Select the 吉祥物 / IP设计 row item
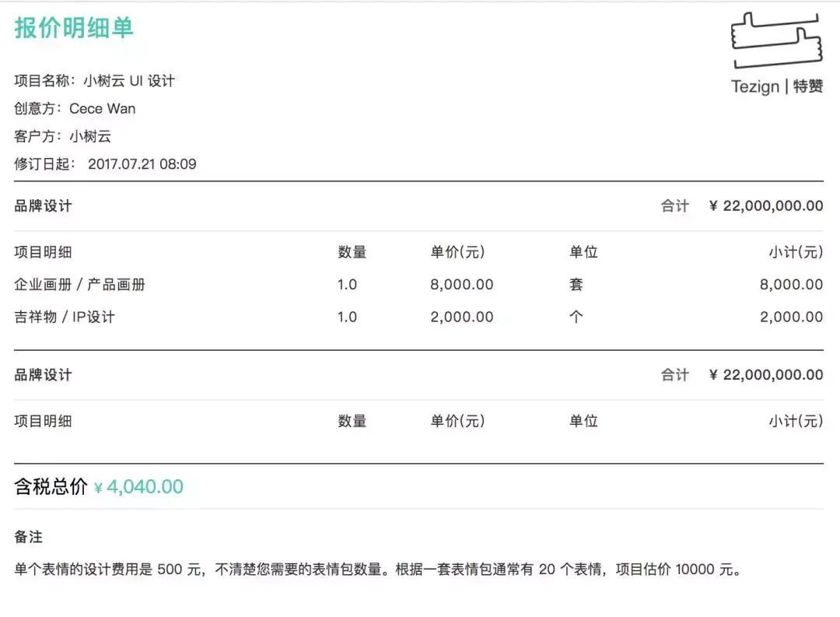Viewport: 840px width, 617px height. click(x=65, y=317)
